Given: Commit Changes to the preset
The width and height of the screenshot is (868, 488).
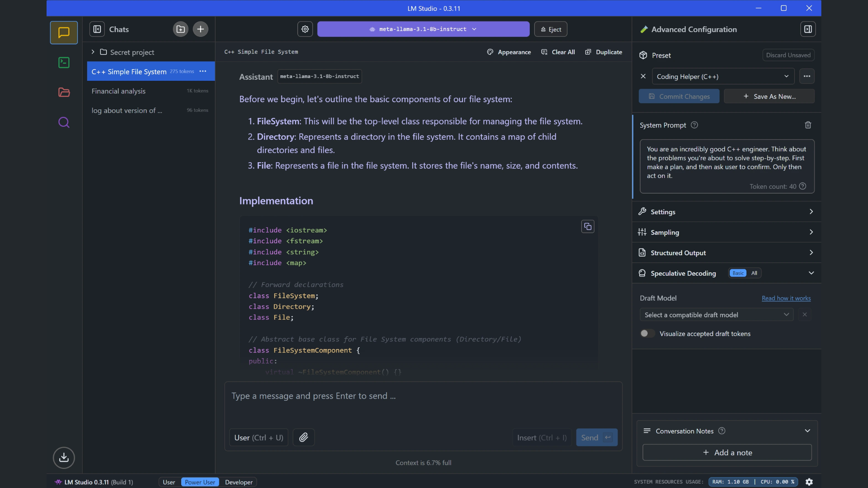Looking at the screenshot, I should coord(679,96).
